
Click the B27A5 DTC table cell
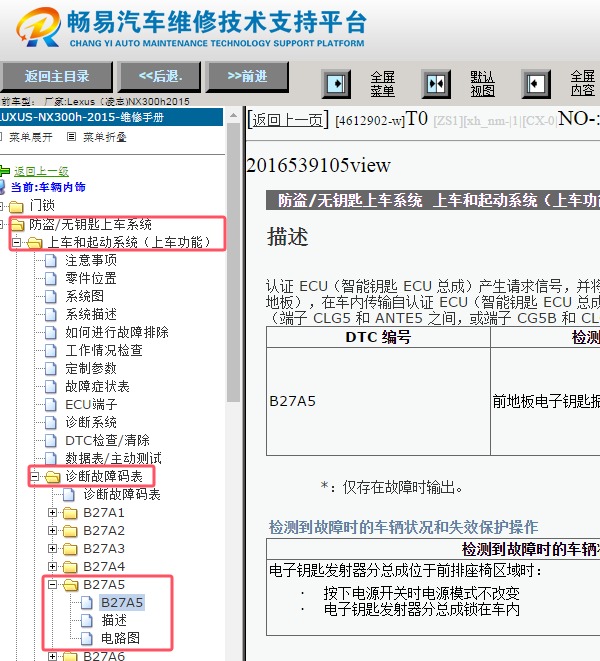(378, 401)
